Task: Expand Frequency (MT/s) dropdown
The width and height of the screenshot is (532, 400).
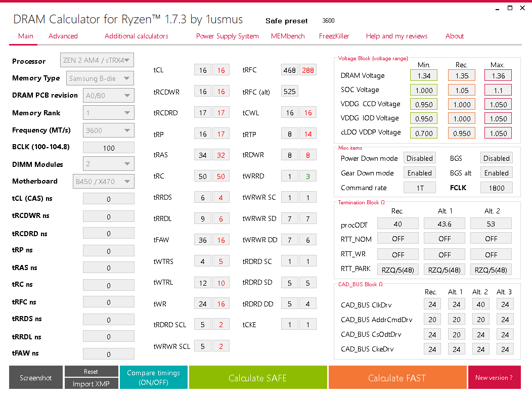Action: click(x=109, y=130)
